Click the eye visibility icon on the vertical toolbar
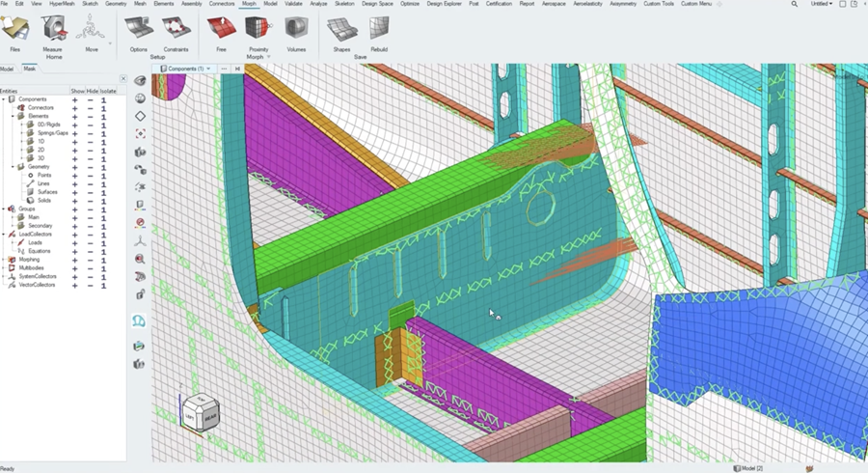Viewport: 868px width, 473px height. tap(140, 81)
